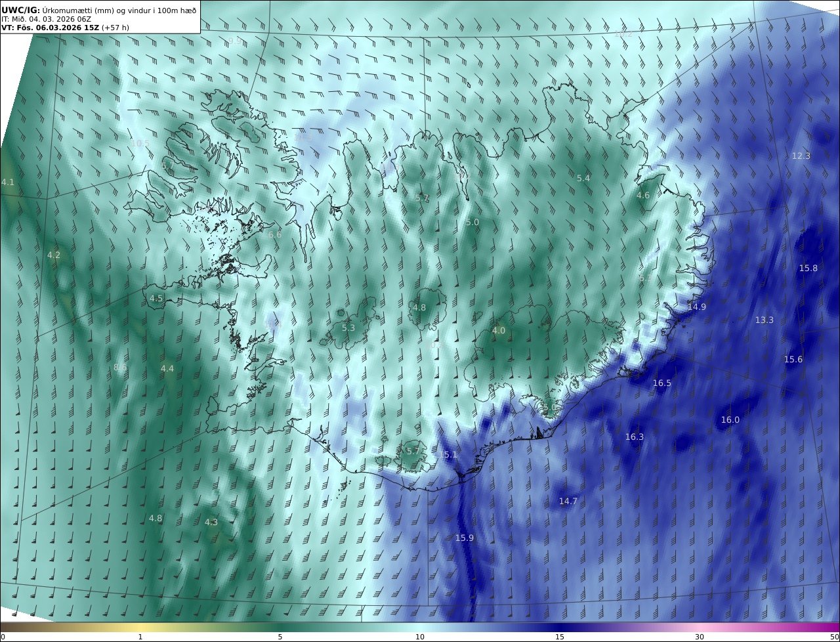Click the 50 tick on the color scale
840x642 pixels.
[834, 637]
